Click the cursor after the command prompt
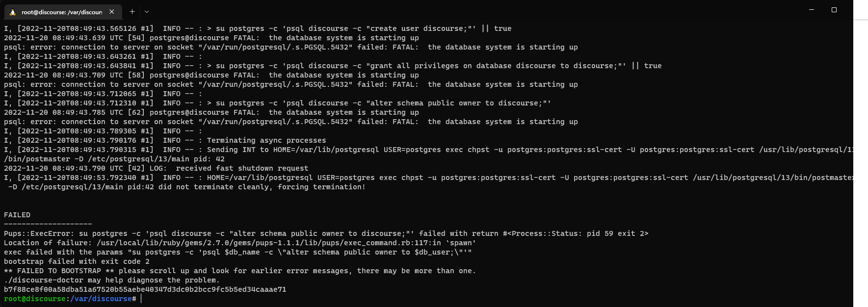The height and width of the screenshot is (307, 868). tap(141, 299)
